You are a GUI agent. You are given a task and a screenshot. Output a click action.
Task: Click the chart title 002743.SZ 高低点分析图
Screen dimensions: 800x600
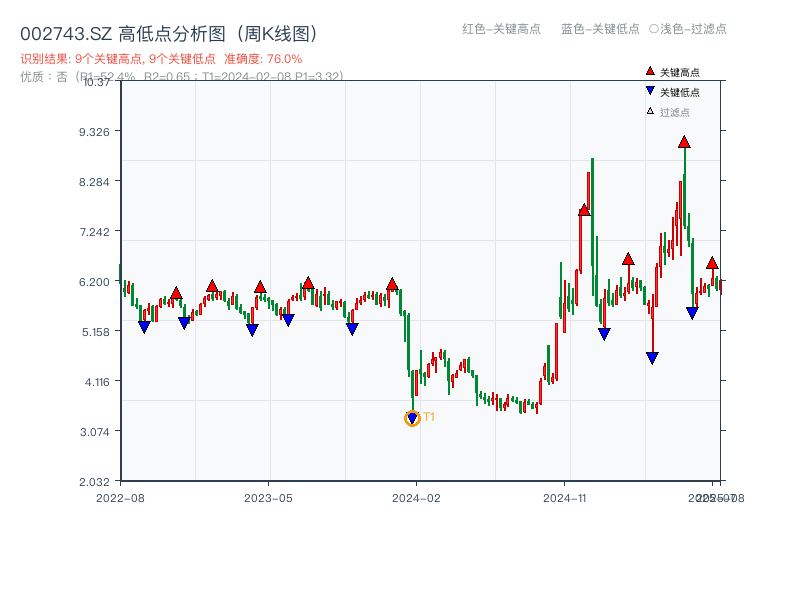[169, 34]
